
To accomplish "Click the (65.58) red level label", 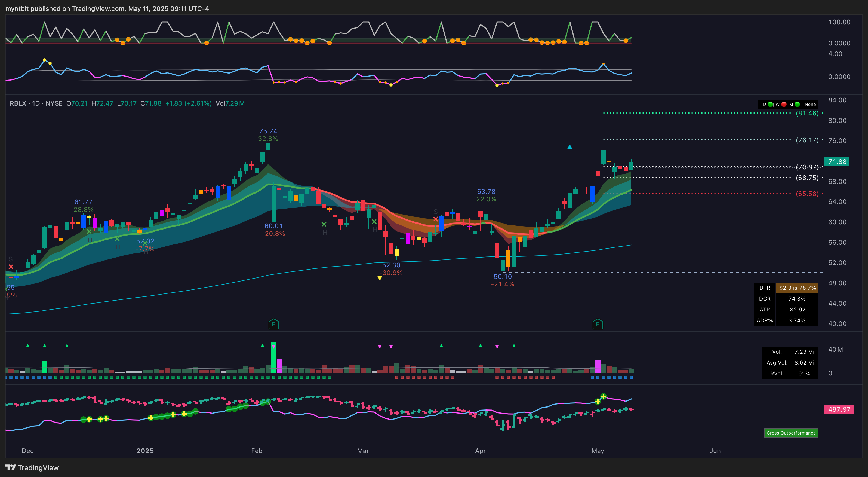I will (x=807, y=194).
